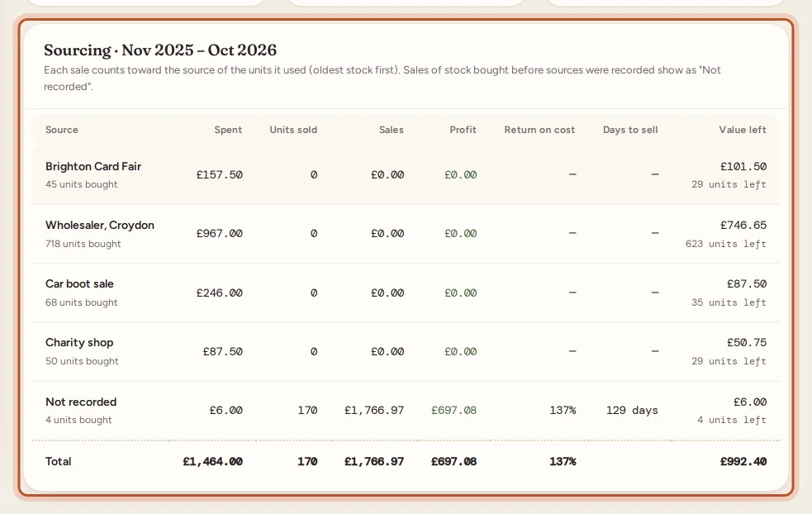Click the 'Units sold' column header

coord(293,130)
